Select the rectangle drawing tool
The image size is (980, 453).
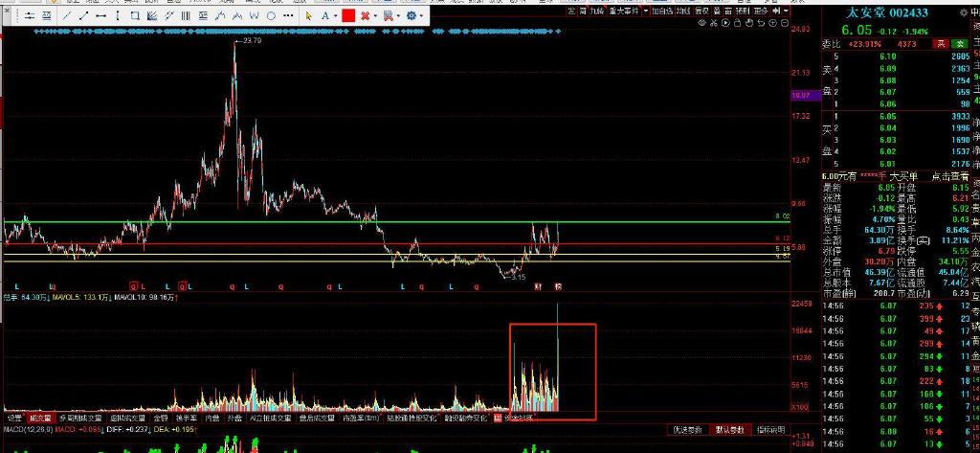135,15
